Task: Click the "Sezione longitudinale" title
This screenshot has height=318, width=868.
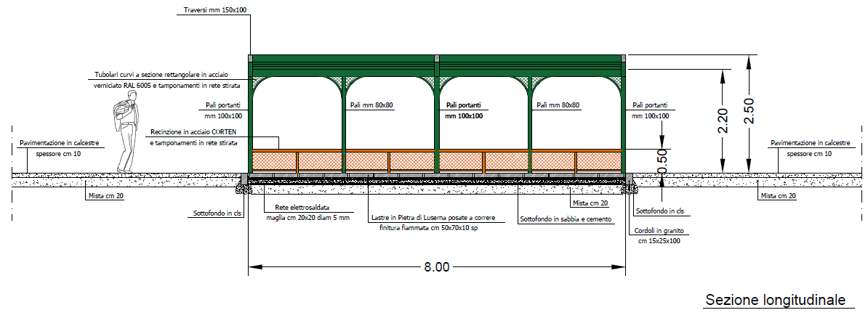Action: click(x=774, y=300)
